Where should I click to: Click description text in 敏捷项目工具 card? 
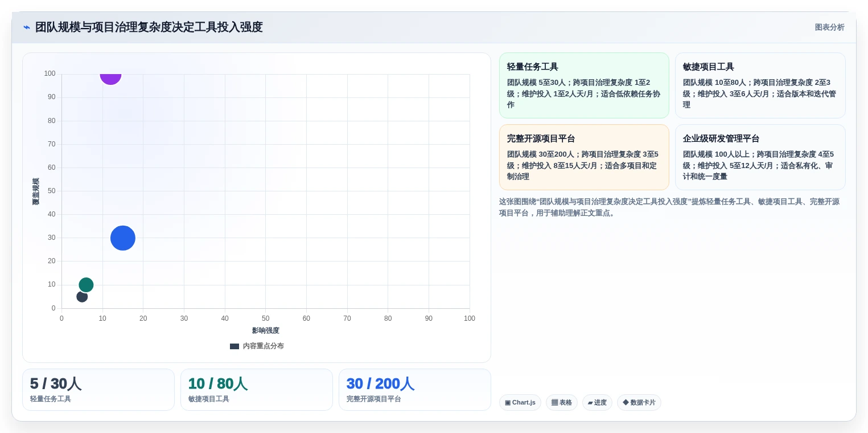click(759, 93)
